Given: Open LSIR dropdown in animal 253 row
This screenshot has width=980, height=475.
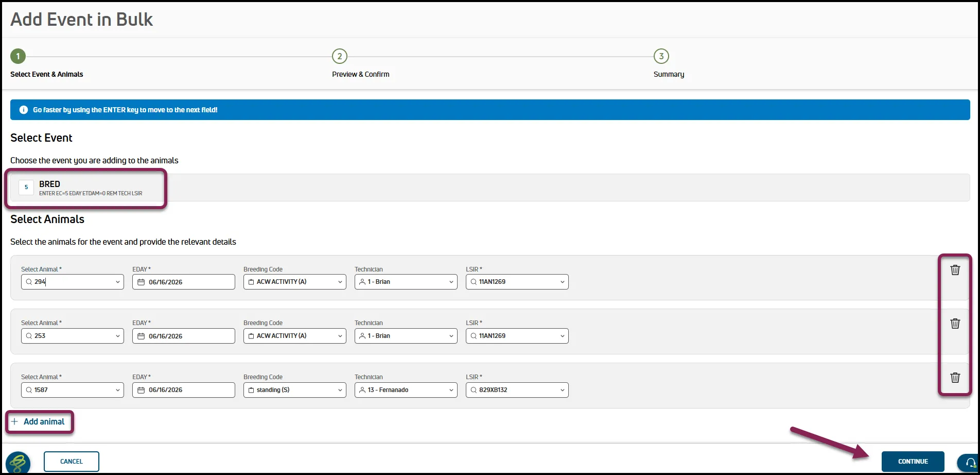Looking at the screenshot, I should pos(563,336).
